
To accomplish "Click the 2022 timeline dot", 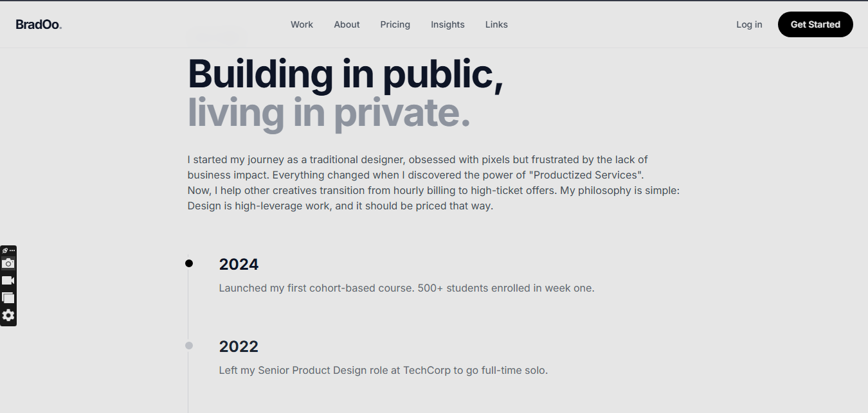I will (189, 346).
